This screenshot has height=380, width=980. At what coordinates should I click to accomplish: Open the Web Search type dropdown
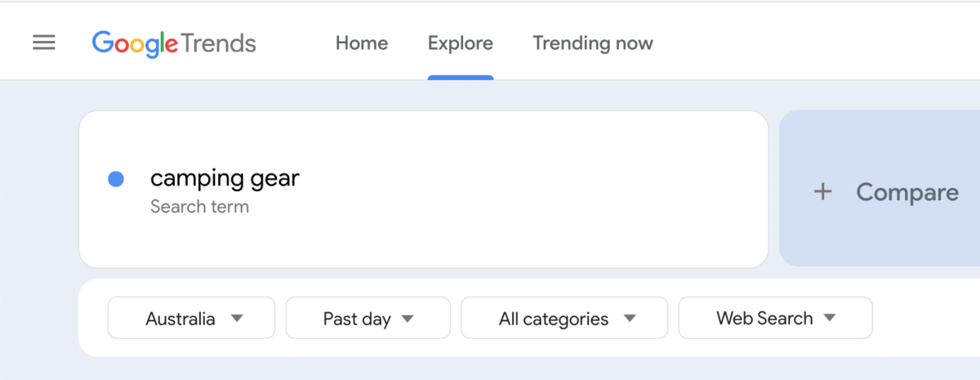tap(775, 318)
